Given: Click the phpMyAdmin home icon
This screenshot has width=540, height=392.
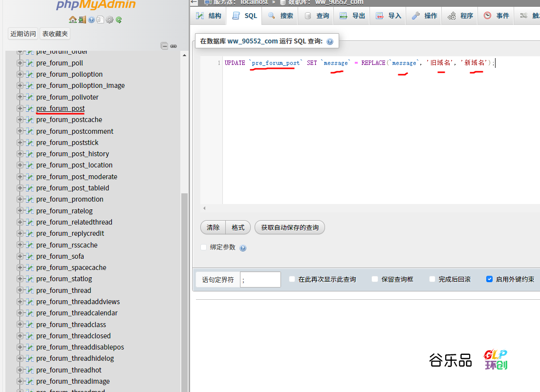Looking at the screenshot, I should [x=72, y=20].
